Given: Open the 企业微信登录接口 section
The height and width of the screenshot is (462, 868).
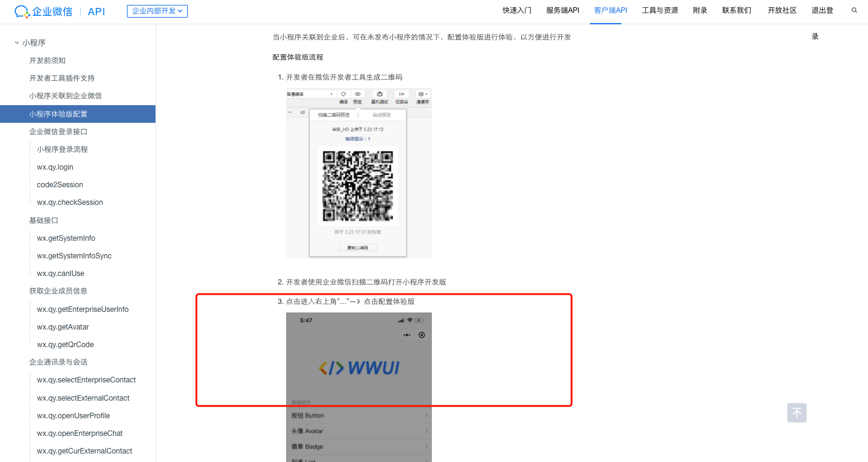Looking at the screenshot, I should click(59, 132).
